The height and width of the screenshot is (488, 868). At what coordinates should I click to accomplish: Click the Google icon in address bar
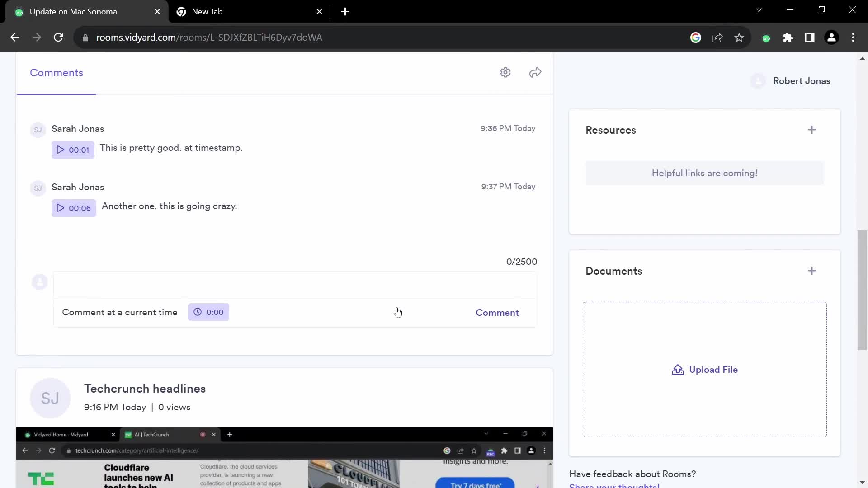click(696, 38)
